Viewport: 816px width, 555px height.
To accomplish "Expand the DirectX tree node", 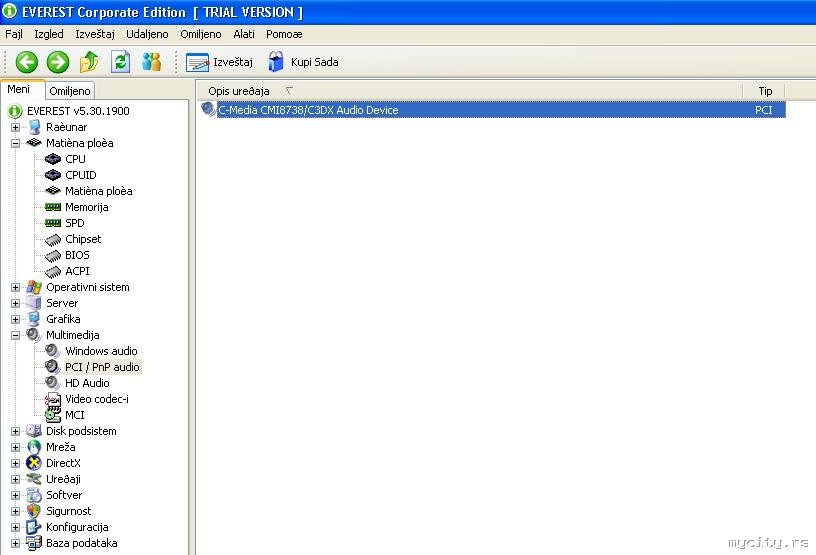I will [x=16, y=463].
